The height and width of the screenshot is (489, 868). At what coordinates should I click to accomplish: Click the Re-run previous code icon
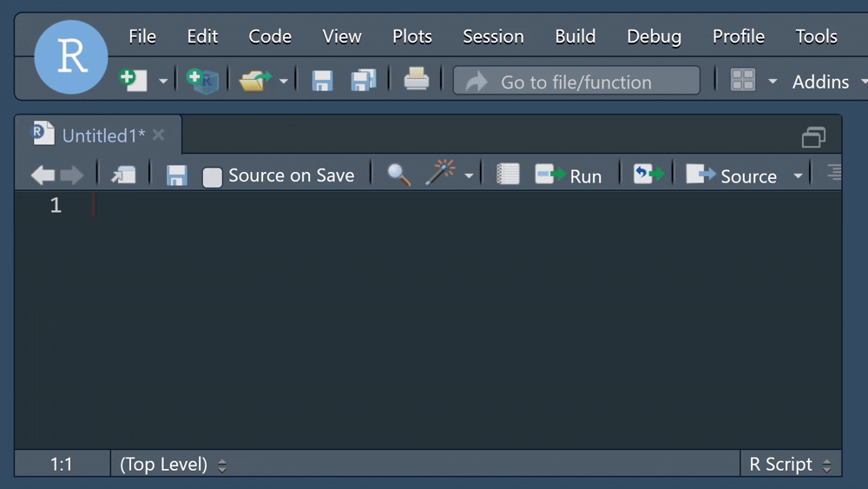pos(648,175)
